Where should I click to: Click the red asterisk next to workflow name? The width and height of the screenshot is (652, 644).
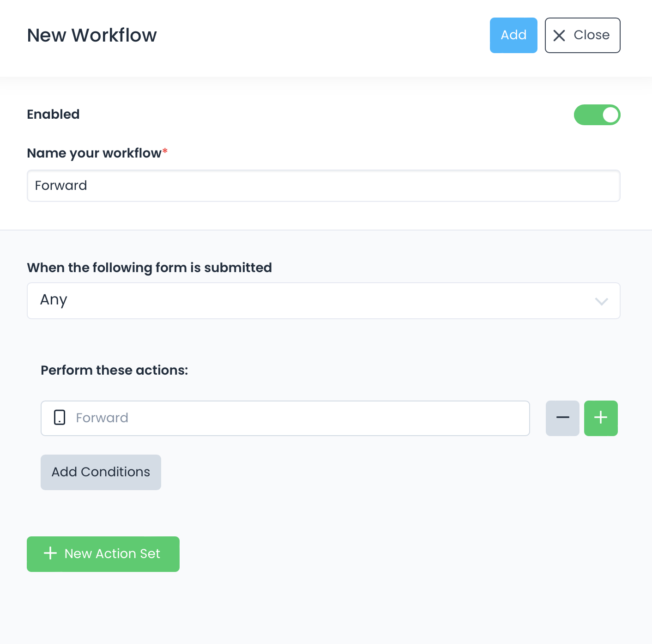[x=165, y=151]
